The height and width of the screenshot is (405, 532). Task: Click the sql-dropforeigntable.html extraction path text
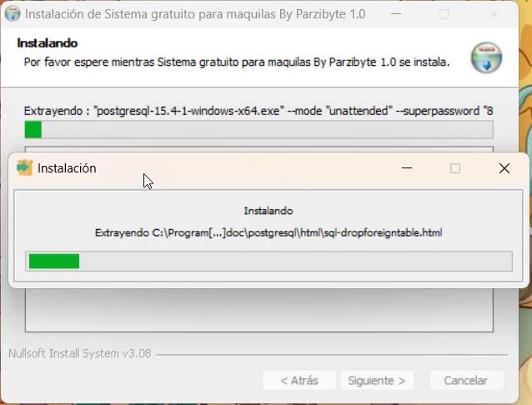click(x=269, y=232)
